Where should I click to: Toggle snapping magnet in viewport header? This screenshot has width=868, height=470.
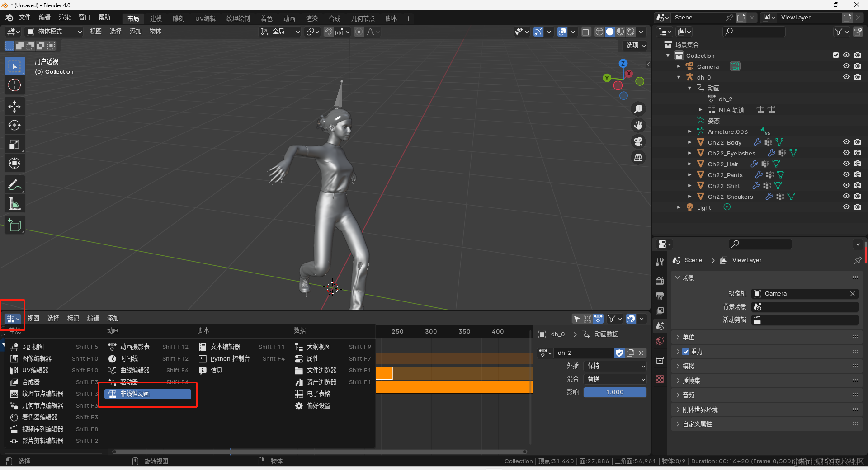click(329, 32)
